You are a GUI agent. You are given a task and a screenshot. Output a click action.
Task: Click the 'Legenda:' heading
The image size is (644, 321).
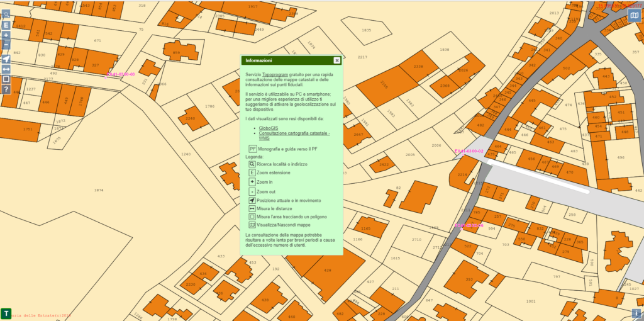(x=255, y=157)
